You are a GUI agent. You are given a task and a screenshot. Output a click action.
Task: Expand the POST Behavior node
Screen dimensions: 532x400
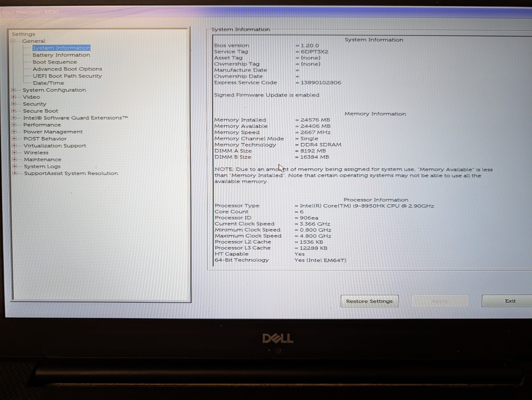point(14,139)
